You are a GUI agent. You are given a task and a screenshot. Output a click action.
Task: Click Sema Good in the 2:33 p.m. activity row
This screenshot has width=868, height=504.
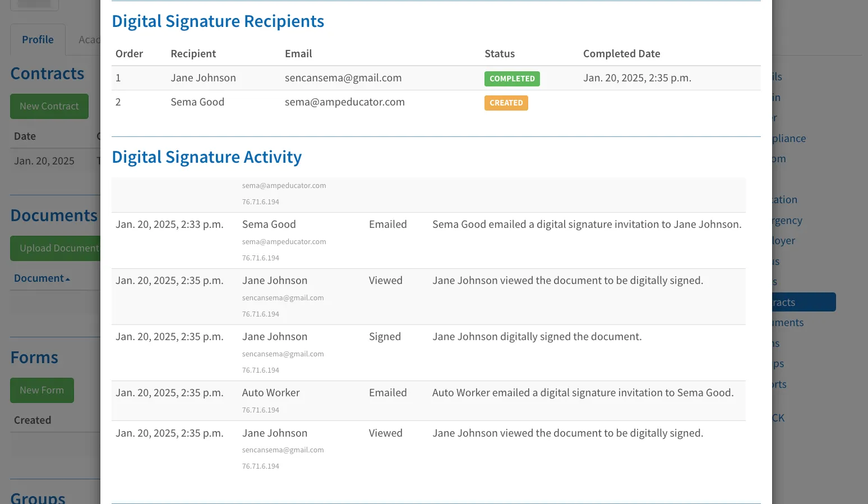(x=269, y=224)
